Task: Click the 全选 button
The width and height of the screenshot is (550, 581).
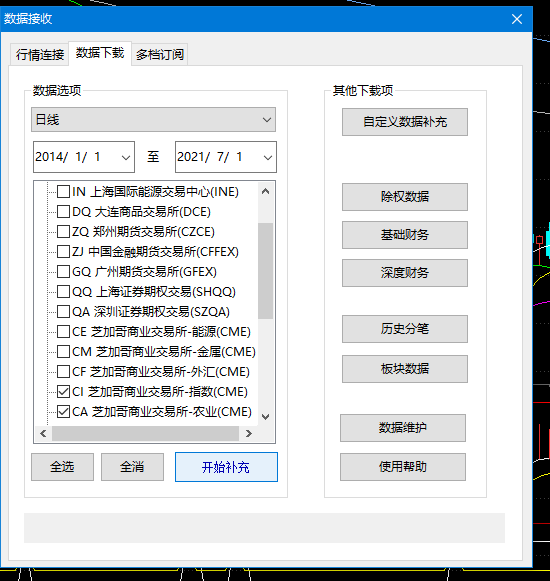Action: coord(62,467)
